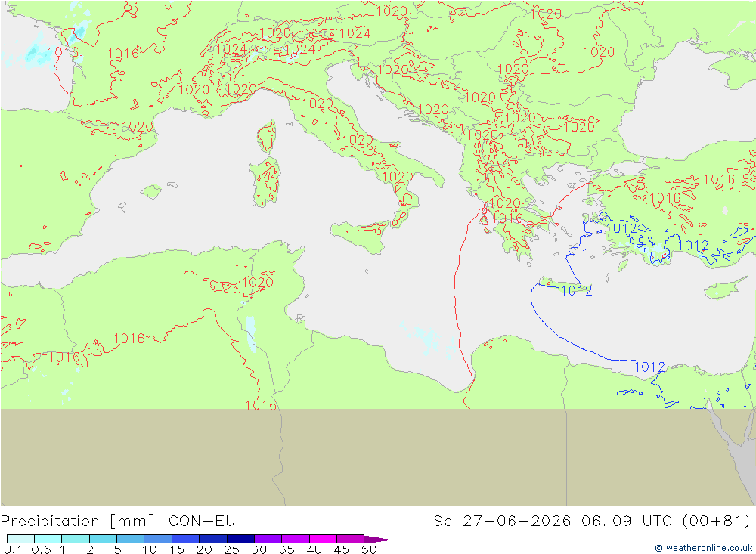Screen dimensions: 756x554
Task: Click the blue 1012 label beside Crete
Action: 577,290
